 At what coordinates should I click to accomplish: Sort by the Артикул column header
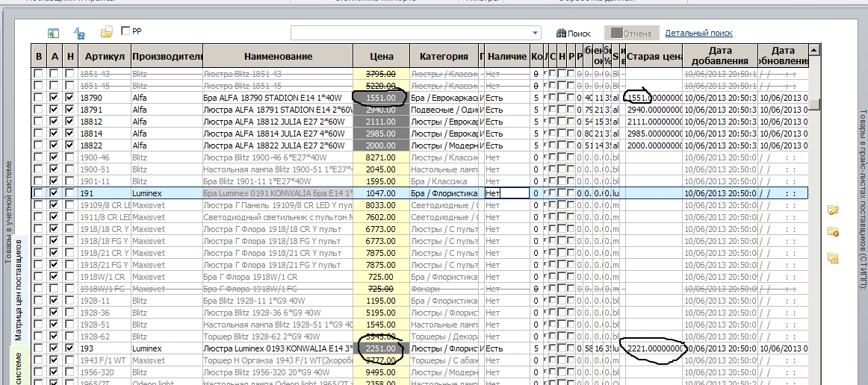105,56
